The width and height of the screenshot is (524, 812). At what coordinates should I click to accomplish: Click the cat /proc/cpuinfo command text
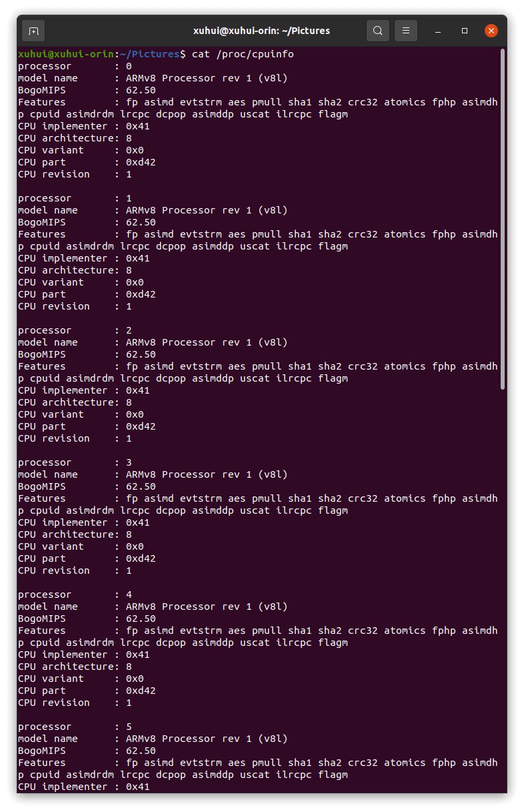[x=243, y=54]
